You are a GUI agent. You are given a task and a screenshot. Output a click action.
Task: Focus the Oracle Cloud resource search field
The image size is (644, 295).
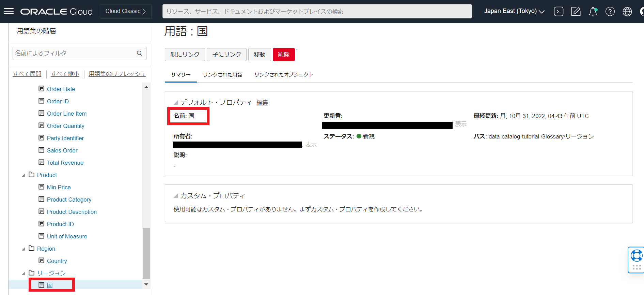[x=317, y=11]
